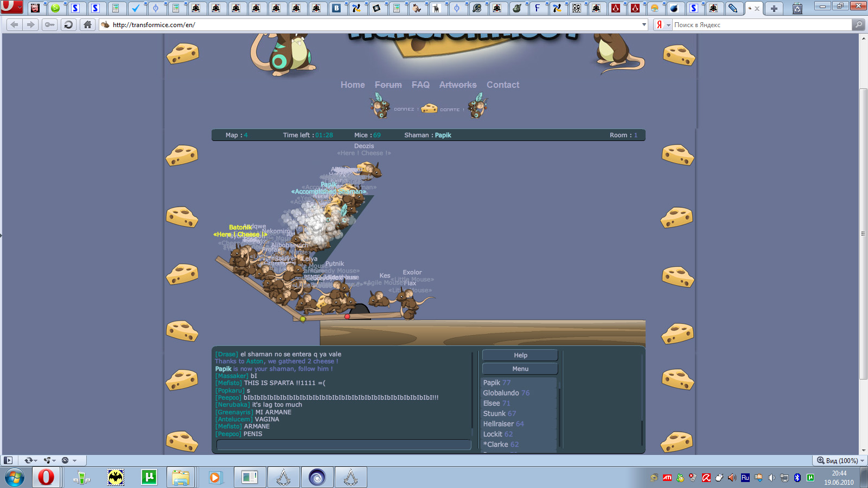
Task: Open a new browser tab
Action: (774, 8)
